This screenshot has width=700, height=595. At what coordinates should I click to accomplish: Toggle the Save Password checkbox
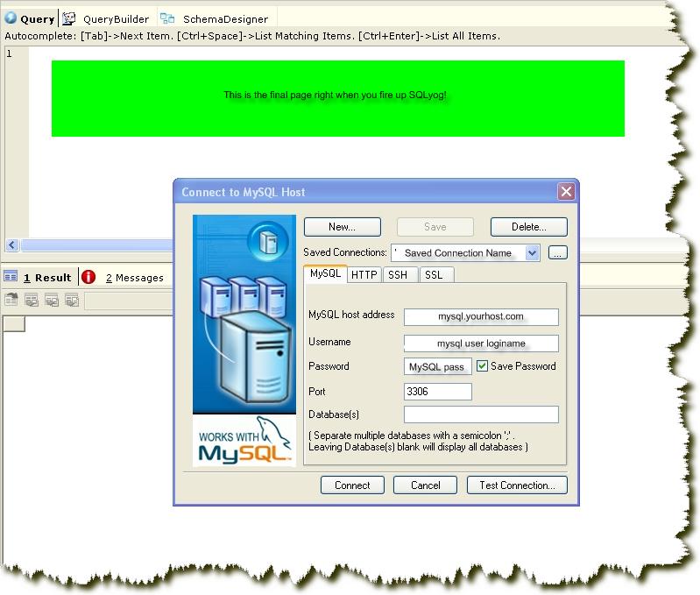tap(482, 366)
